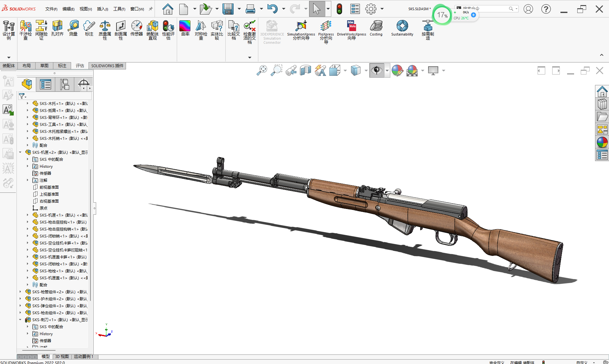Collapse SKS-机匣<2> subassembly
The height and width of the screenshot is (364, 609).
tap(20, 152)
